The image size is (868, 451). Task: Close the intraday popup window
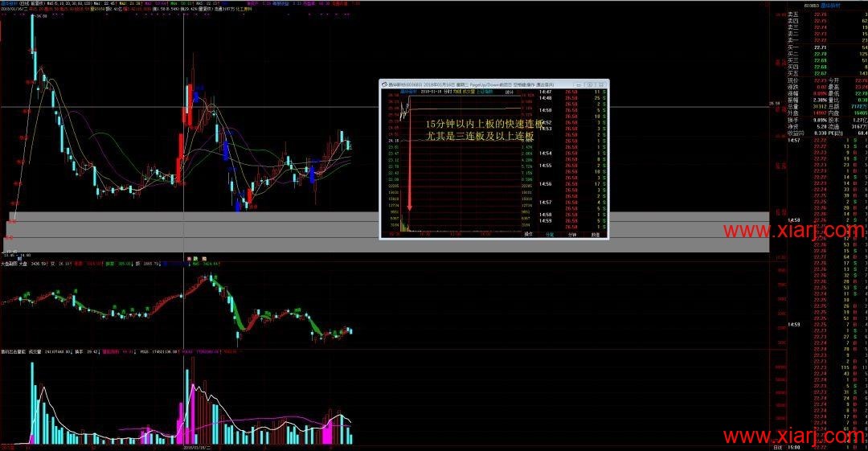coord(601,84)
